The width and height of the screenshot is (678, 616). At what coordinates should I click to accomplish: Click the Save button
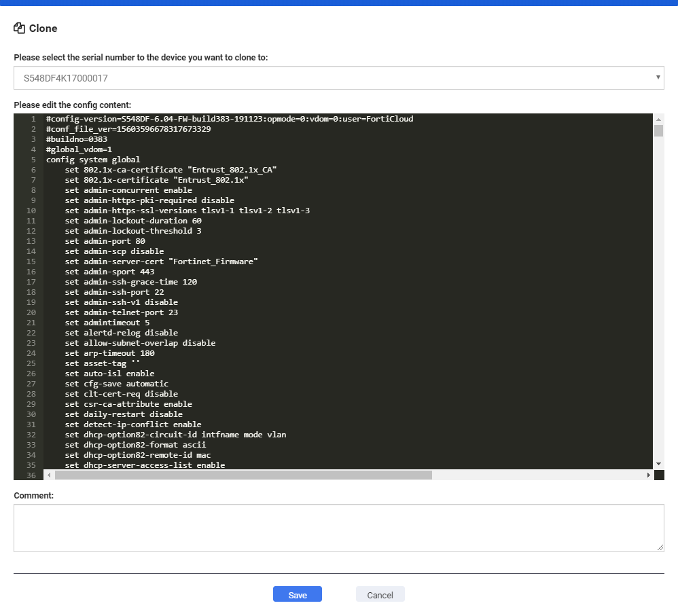297,594
